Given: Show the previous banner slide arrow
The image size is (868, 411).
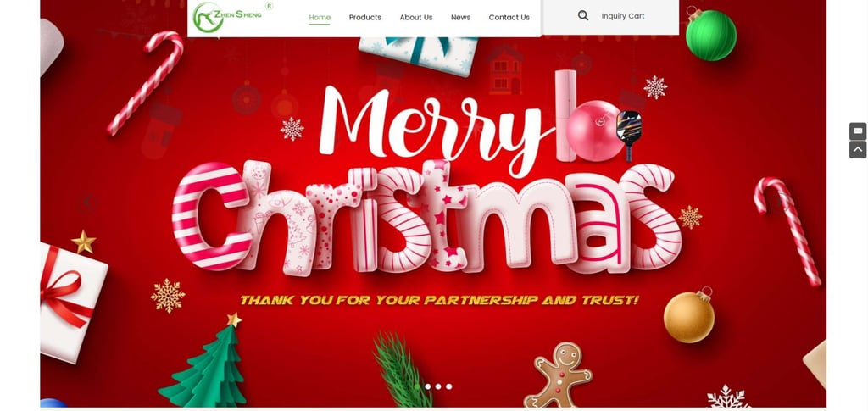Looking at the screenshot, I should pos(86,203).
